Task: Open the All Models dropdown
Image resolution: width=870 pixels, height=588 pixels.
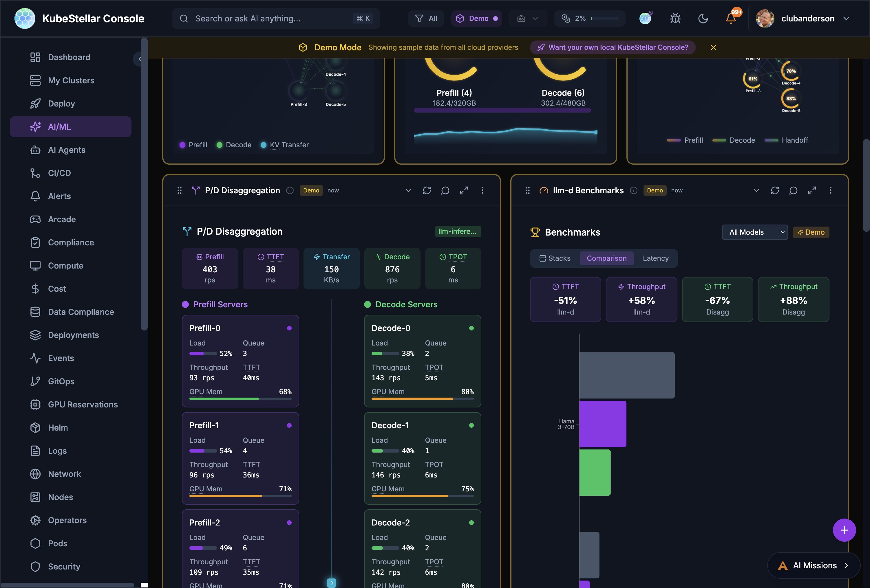Action: (x=754, y=232)
